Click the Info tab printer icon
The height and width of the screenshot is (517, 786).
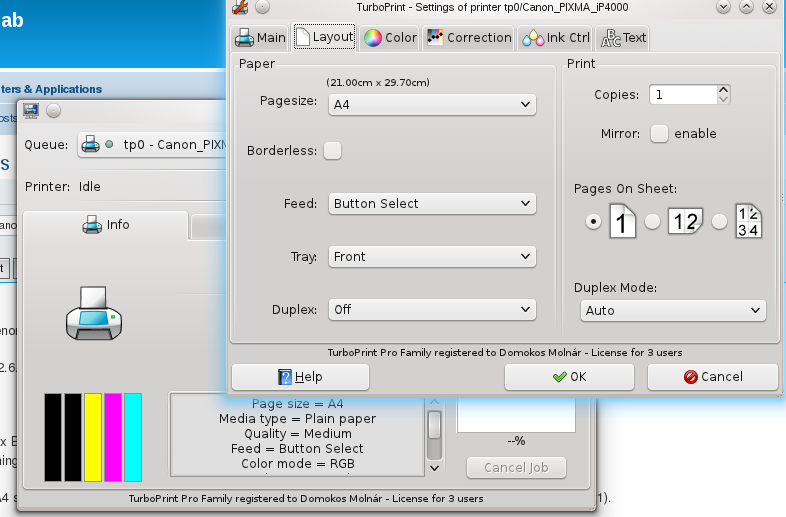coord(91,225)
